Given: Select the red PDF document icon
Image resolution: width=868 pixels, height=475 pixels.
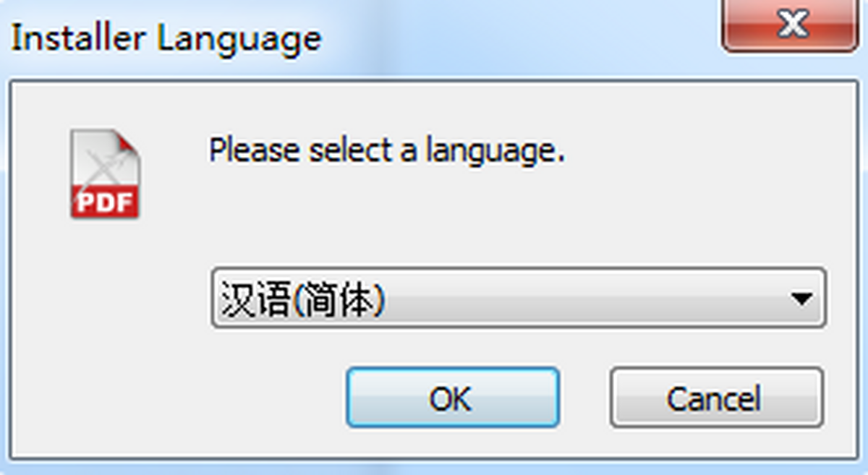Looking at the screenshot, I should (x=105, y=174).
